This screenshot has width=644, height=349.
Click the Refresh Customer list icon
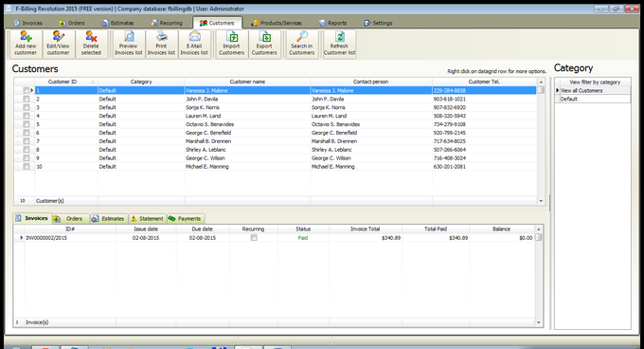(x=339, y=44)
